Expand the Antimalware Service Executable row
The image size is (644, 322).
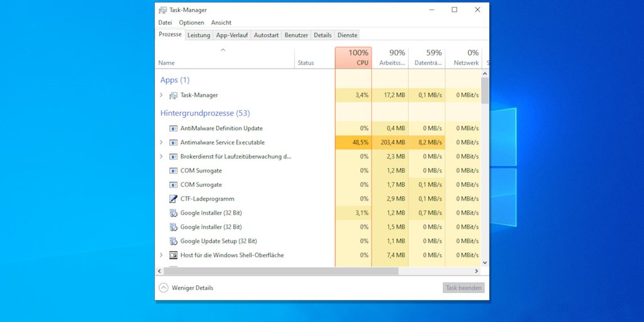(161, 143)
